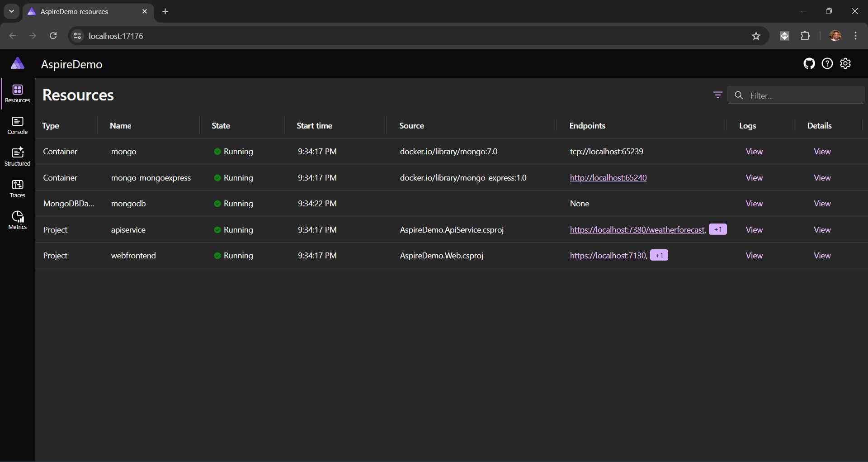Open the tab search dropdown arrow
Viewport: 868px width, 462px height.
[x=11, y=11]
